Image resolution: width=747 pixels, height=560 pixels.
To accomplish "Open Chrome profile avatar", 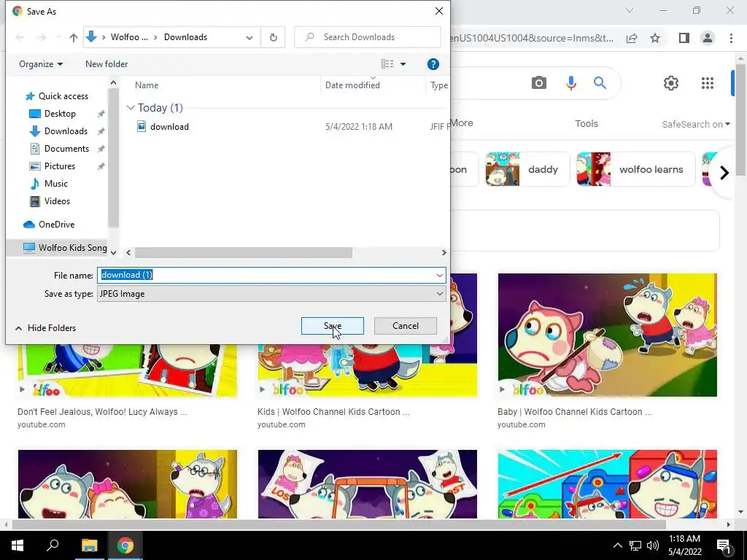I will pos(708,38).
